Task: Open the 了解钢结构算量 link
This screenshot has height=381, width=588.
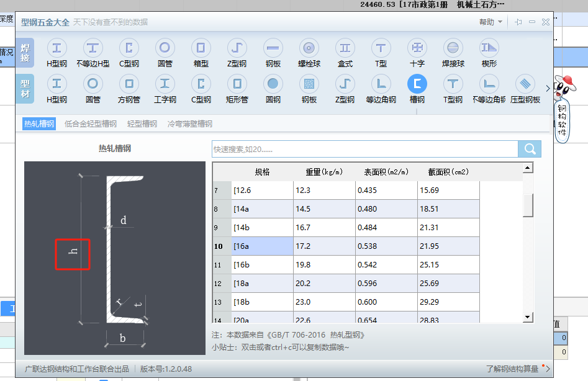Action: (x=512, y=369)
